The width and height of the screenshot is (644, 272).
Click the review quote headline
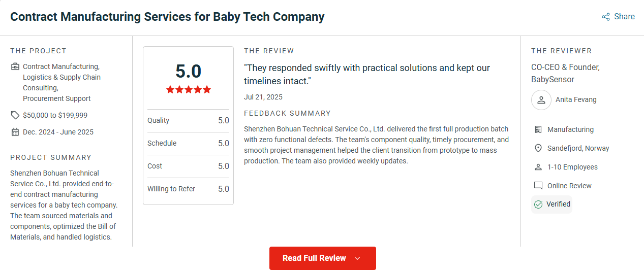click(x=367, y=75)
